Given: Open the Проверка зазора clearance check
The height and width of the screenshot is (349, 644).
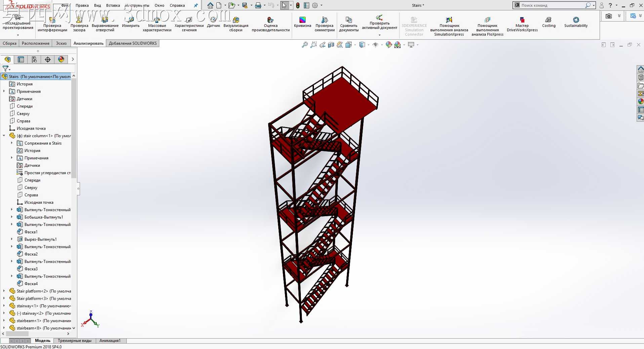Looking at the screenshot, I should [79, 25].
